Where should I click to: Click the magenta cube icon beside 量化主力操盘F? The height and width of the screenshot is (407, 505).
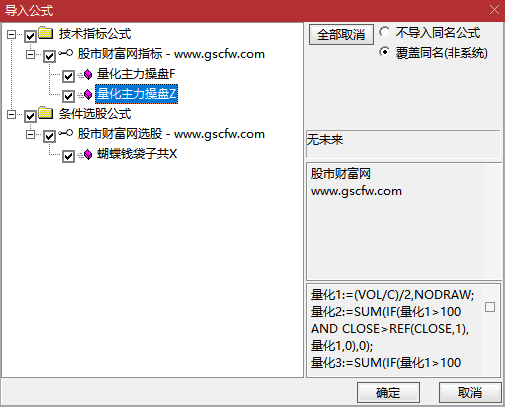click(x=88, y=75)
